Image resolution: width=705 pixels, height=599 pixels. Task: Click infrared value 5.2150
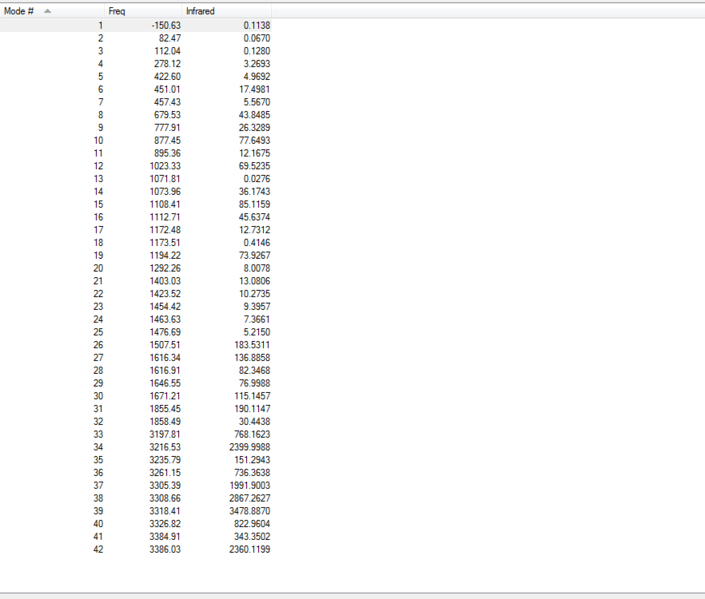(x=257, y=332)
